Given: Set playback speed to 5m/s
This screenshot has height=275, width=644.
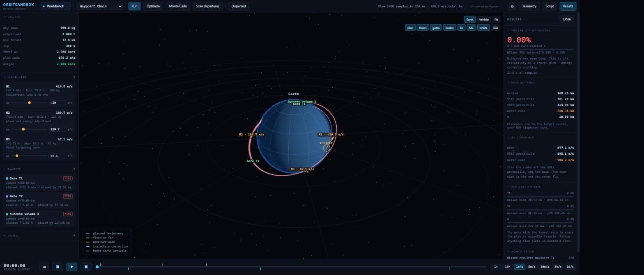Looking at the screenshot, I should [x=532, y=267].
